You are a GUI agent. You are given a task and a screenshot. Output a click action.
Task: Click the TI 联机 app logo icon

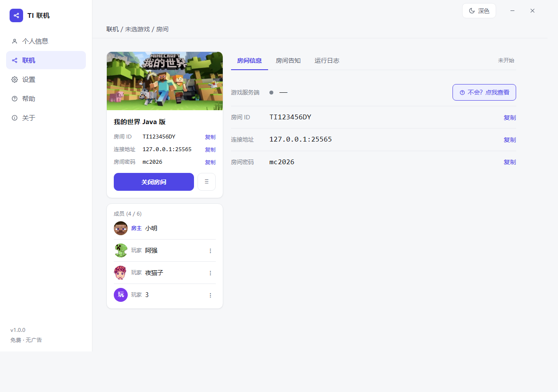pos(16,16)
